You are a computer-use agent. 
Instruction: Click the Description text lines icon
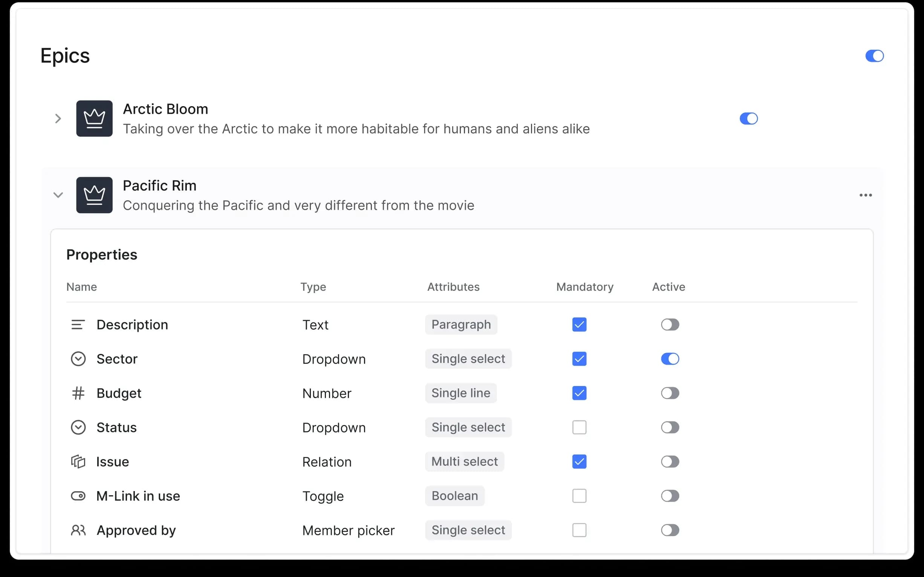[x=78, y=325]
